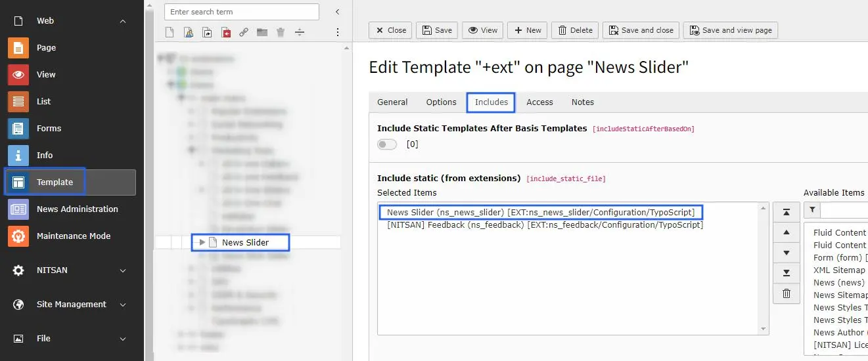Move selected item down
This screenshot has height=361, width=868.
click(x=787, y=253)
